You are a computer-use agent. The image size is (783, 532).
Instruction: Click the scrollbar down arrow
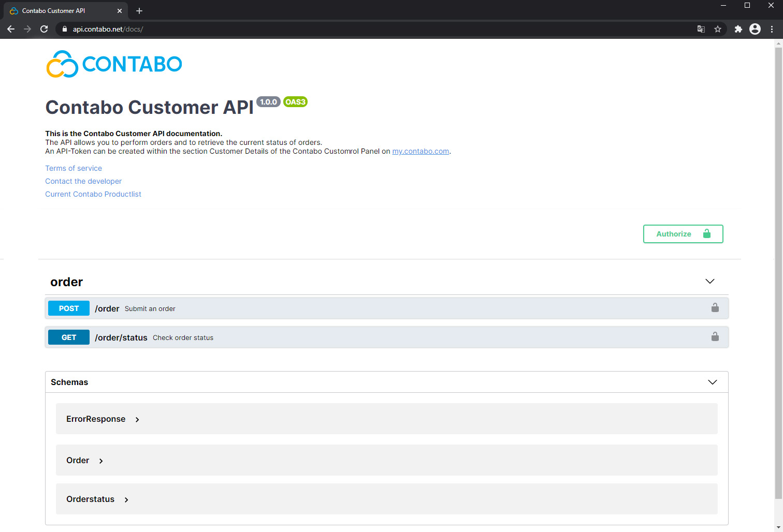pyautogui.click(x=778, y=527)
